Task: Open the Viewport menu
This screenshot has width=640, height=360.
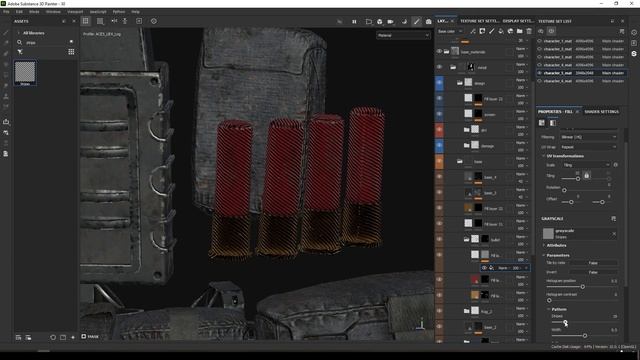Action: point(75,12)
